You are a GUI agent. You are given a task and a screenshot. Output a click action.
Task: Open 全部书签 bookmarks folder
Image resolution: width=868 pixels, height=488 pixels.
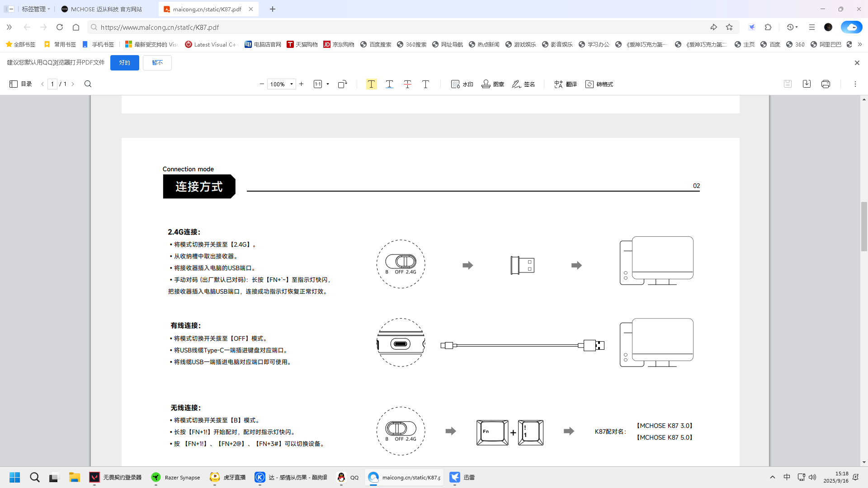20,44
